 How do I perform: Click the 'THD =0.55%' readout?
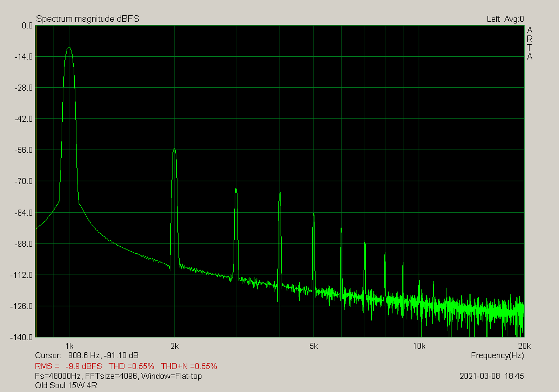(132, 366)
